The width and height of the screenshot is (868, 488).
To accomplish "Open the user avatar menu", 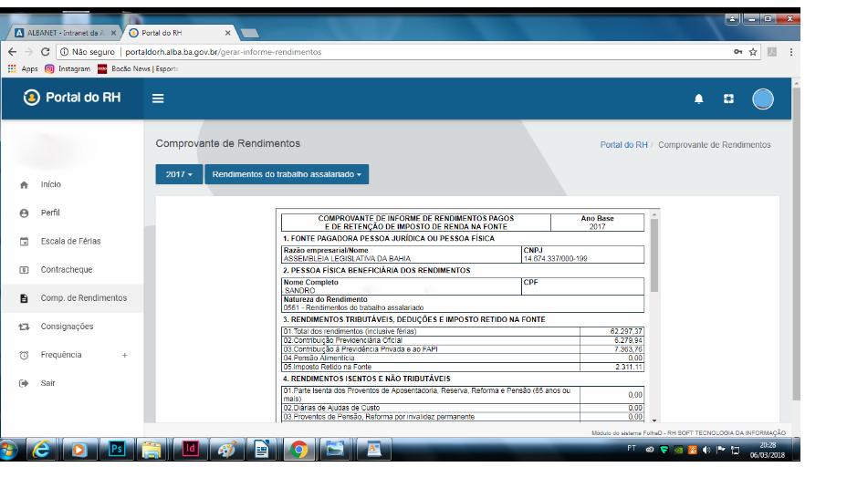I will (x=762, y=99).
